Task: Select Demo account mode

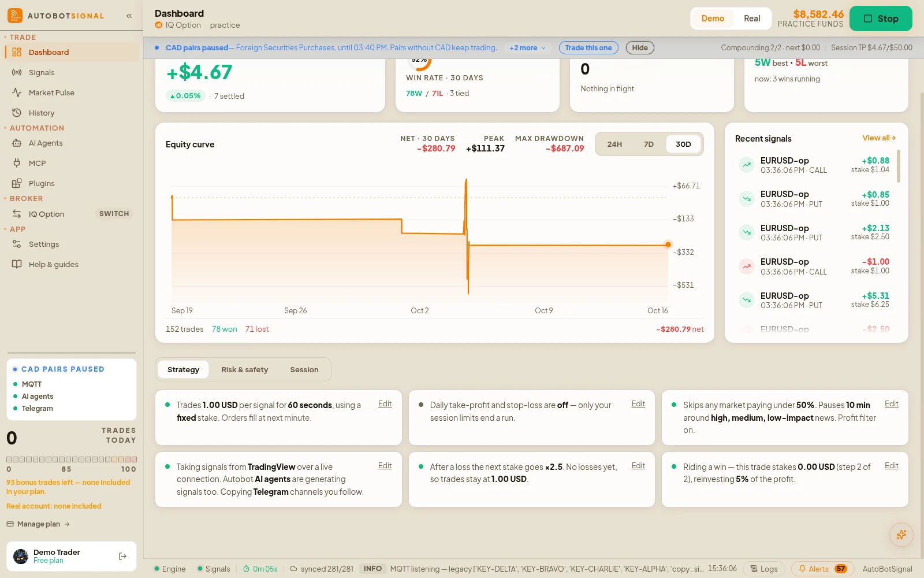Action: tap(713, 18)
